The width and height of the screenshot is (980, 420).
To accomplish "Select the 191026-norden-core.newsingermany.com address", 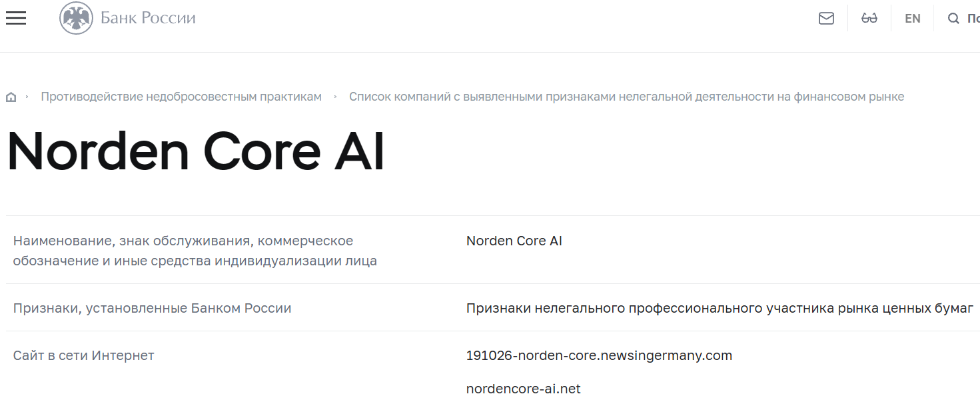I will [600, 355].
